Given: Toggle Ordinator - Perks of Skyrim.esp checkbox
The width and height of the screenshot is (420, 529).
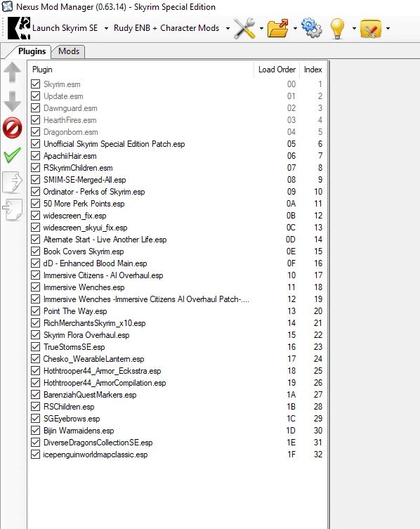Looking at the screenshot, I should click(x=35, y=192).
